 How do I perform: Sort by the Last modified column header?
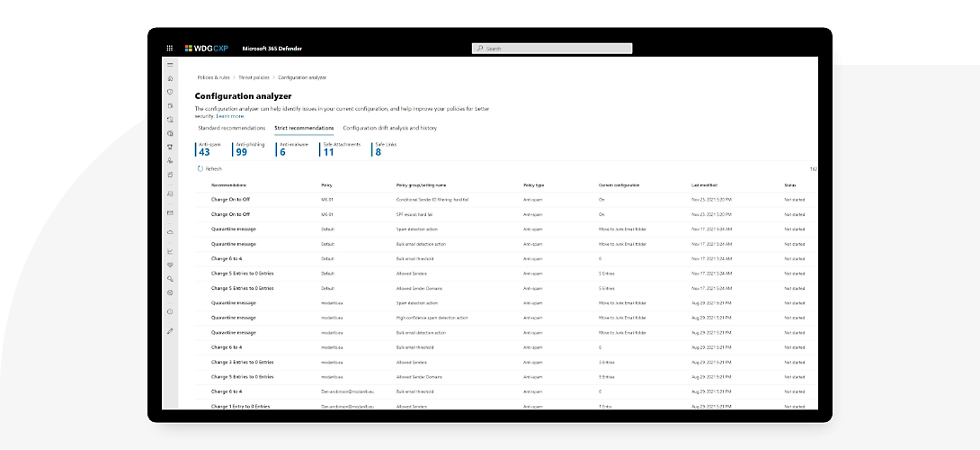tap(703, 184)
